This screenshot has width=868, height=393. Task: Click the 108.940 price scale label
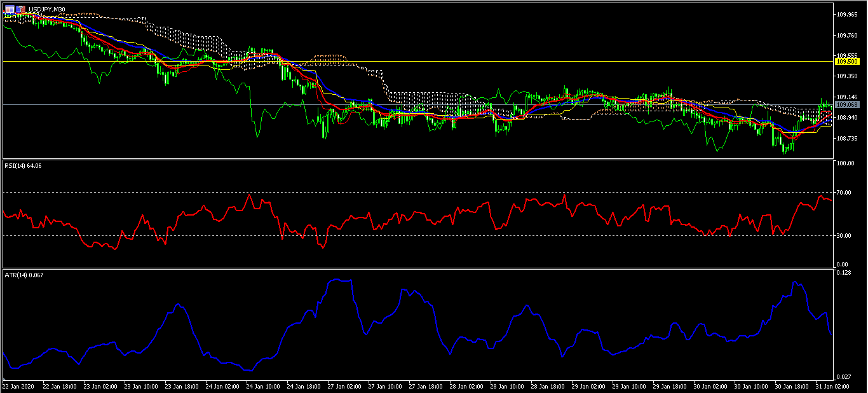click(847, 118)
